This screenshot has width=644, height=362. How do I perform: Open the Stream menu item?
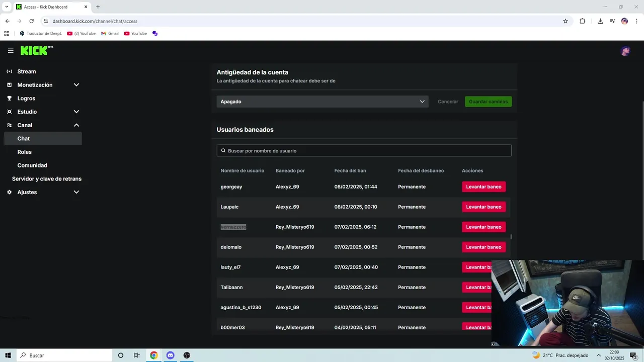click(27, 71)
